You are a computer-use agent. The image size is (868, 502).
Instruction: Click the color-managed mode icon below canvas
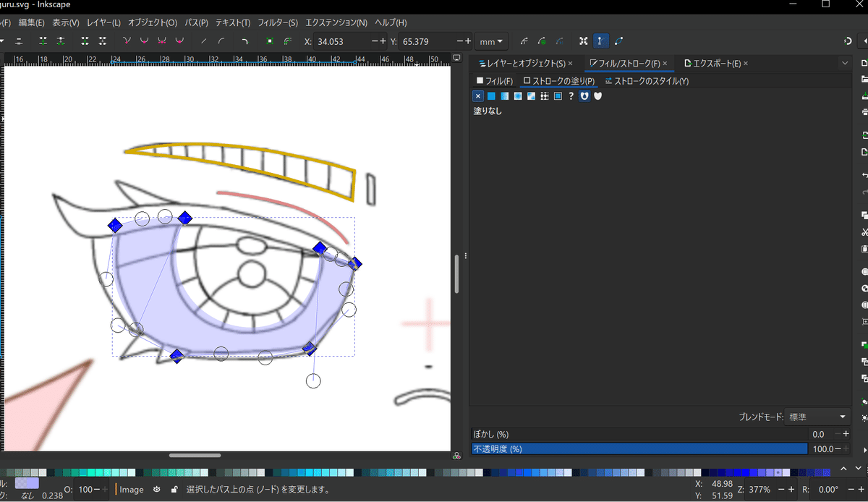coord(456,456)
